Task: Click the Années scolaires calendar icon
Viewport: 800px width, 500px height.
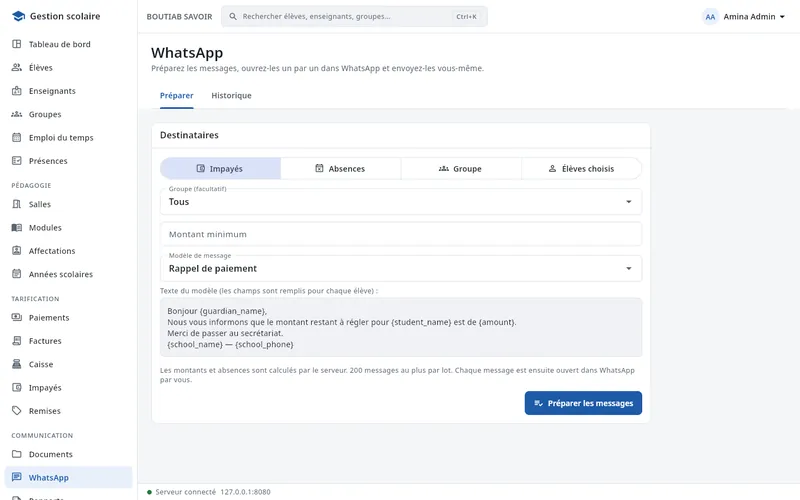Action: pyautogui.click(x=17, y=274)
